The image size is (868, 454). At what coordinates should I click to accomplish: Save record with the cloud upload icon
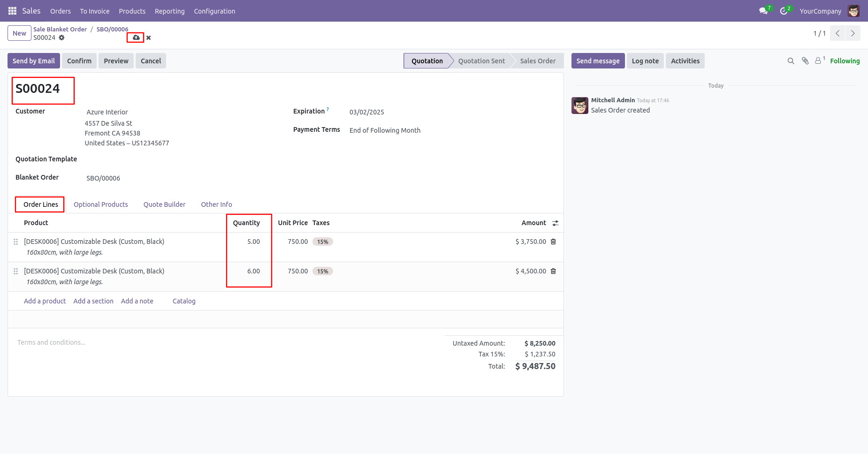coord(136,38)
